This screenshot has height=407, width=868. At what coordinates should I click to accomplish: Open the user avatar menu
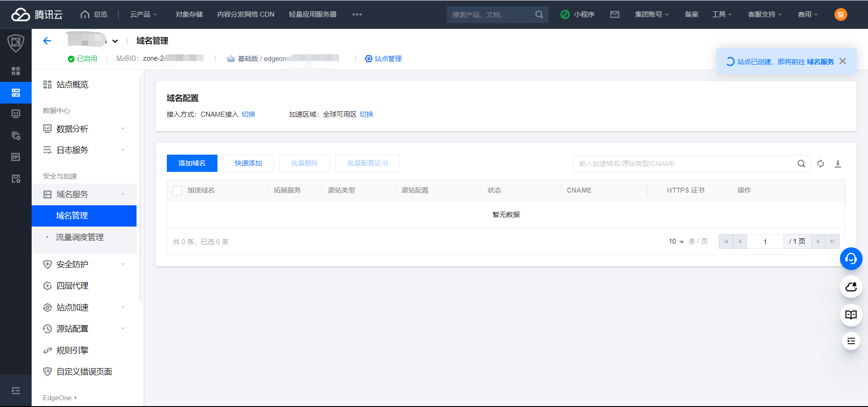click(x=841, y=14)
